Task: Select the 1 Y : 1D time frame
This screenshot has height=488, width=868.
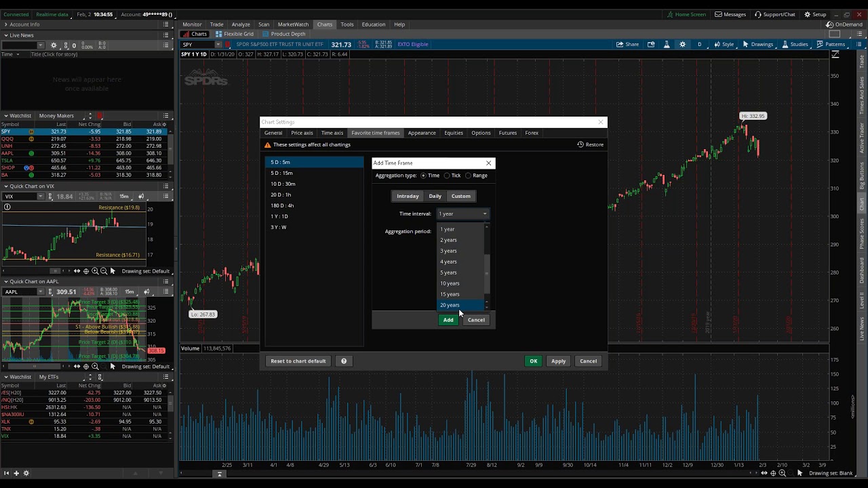Action: click(x=315, y=216)
